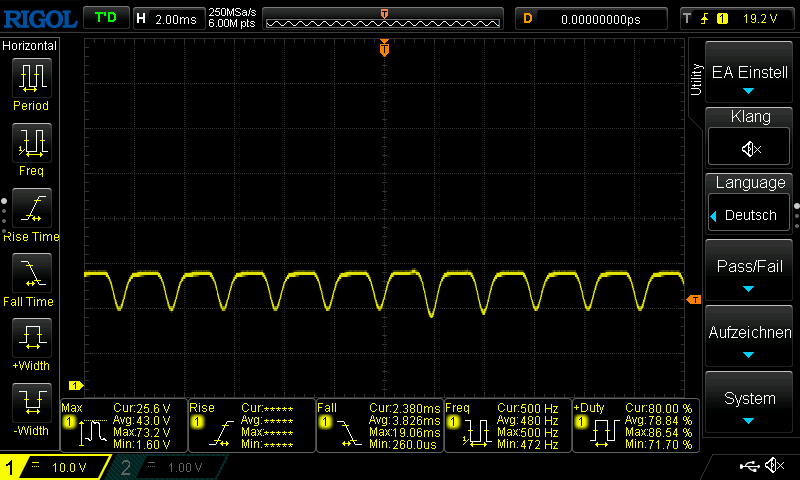
Task: Click the waveform memory overview bar
Action: point(383,19)
